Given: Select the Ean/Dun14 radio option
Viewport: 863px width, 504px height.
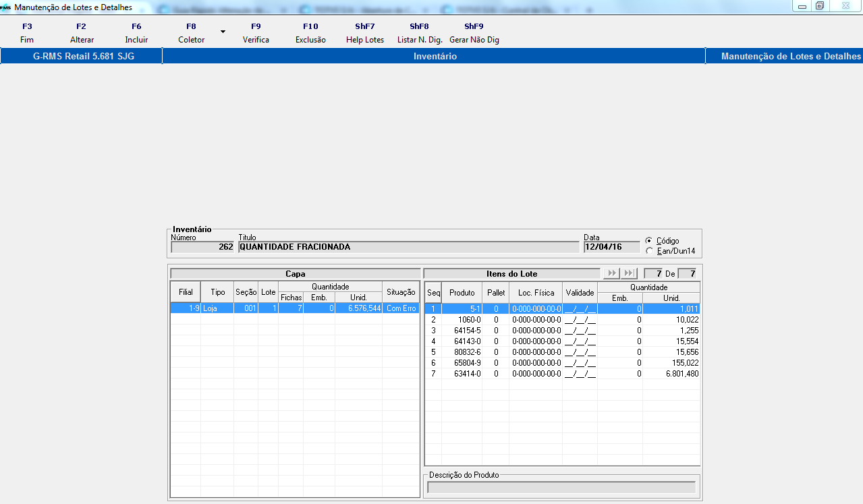Looking at the screenshot, I should pyautogui.click(x=649, y=251).
